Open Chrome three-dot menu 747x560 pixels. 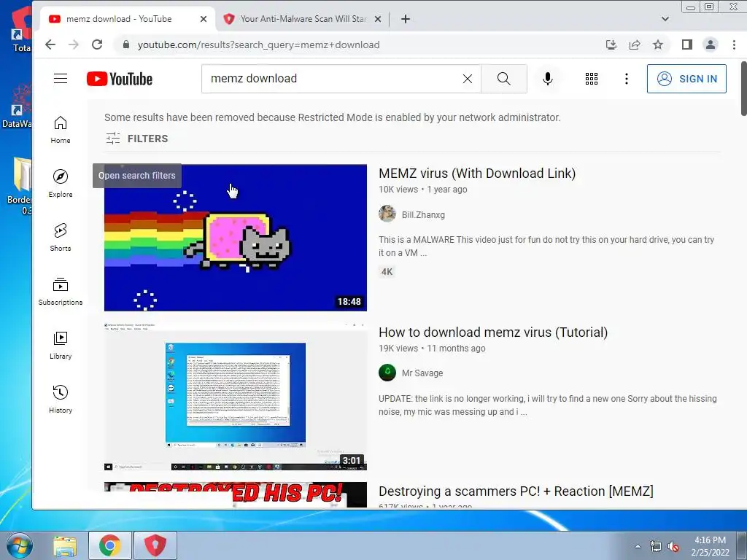tap(734, 44)
